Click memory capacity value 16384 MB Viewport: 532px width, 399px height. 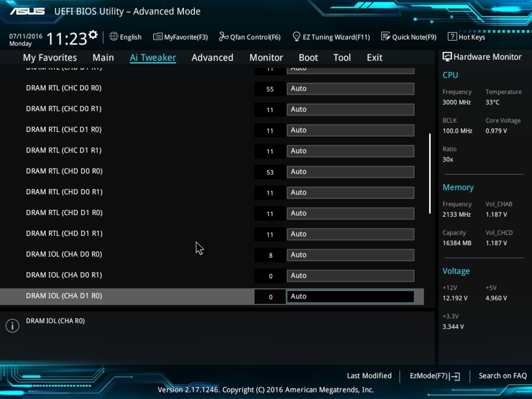pyautogui.click(x=457, y=243)
